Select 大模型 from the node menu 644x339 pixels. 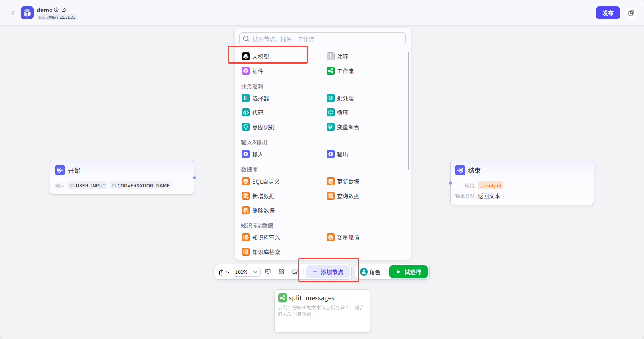pyautogui.click(x=261, y=57)
